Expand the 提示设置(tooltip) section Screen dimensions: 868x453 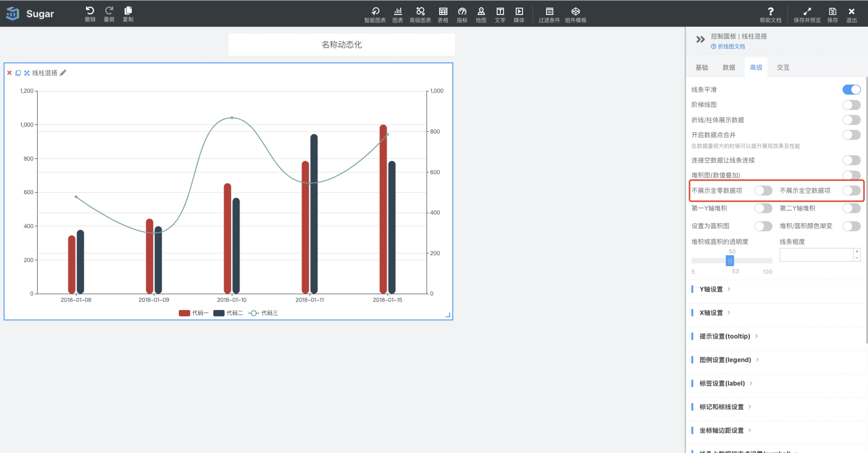click(724, 336)
